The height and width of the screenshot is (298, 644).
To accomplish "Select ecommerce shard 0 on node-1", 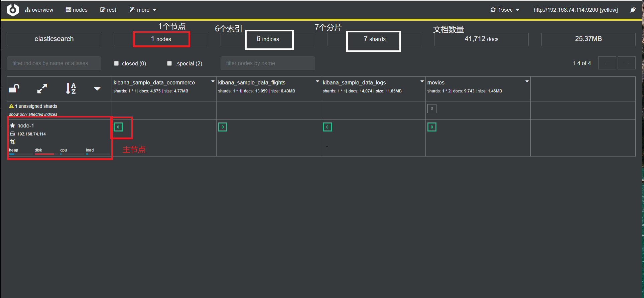I will (x=118, y=127).
